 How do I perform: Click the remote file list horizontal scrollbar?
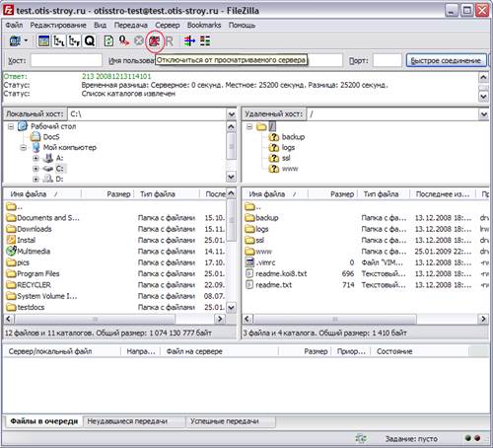(x=365, y=319)
